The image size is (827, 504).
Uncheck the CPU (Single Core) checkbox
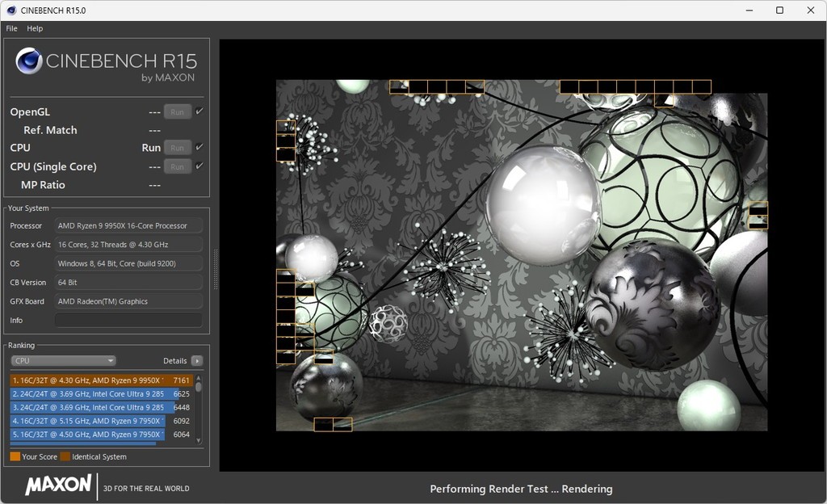point(199,166)
